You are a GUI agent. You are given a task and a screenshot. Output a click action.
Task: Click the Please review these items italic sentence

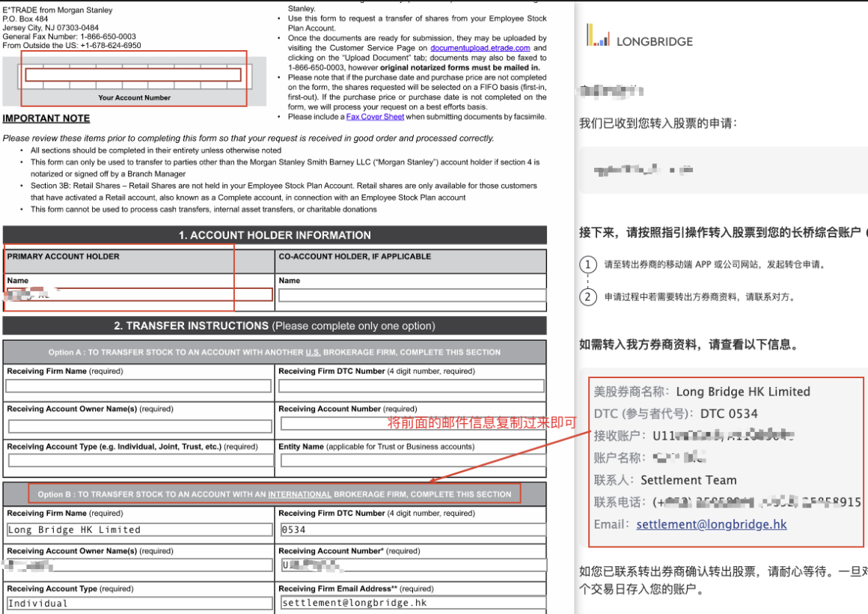click(x=248, y=138)
